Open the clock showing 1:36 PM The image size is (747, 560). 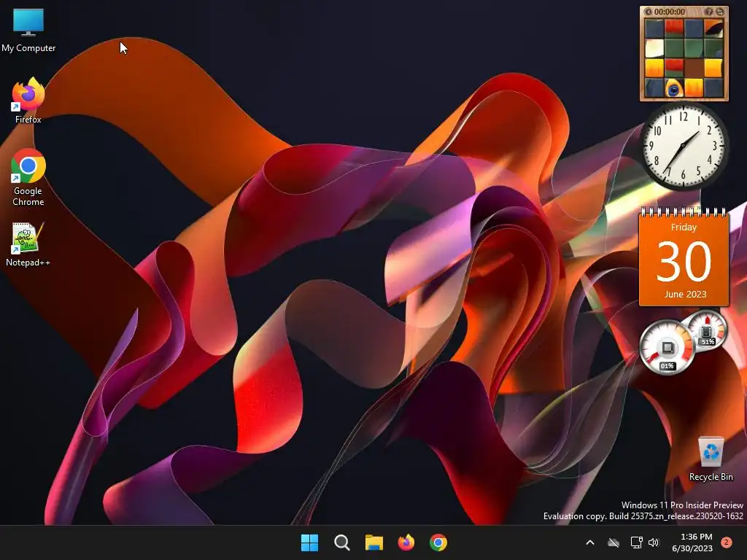pyautogui.click(x=692, y=542)
